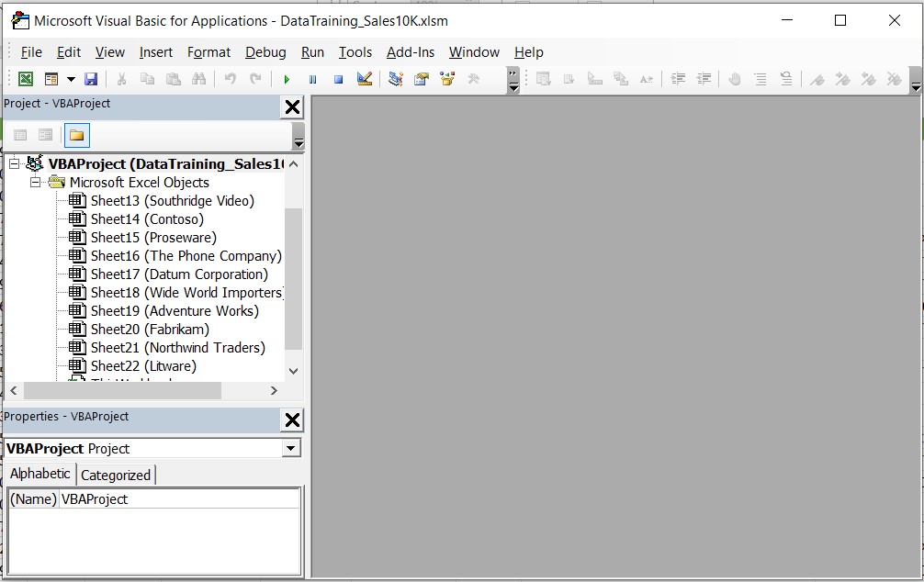Open Project panel toolbar options arrow
Viewport: 924px width, 582px height.
(x=299, y=136)
